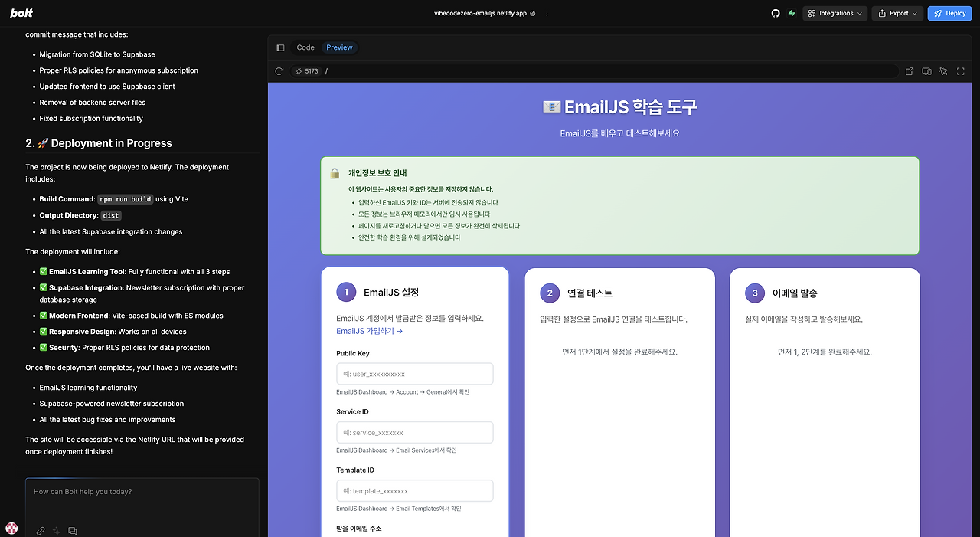The image size is (980, 537).
Task: Open the user avatar menu
Action: 11,529
